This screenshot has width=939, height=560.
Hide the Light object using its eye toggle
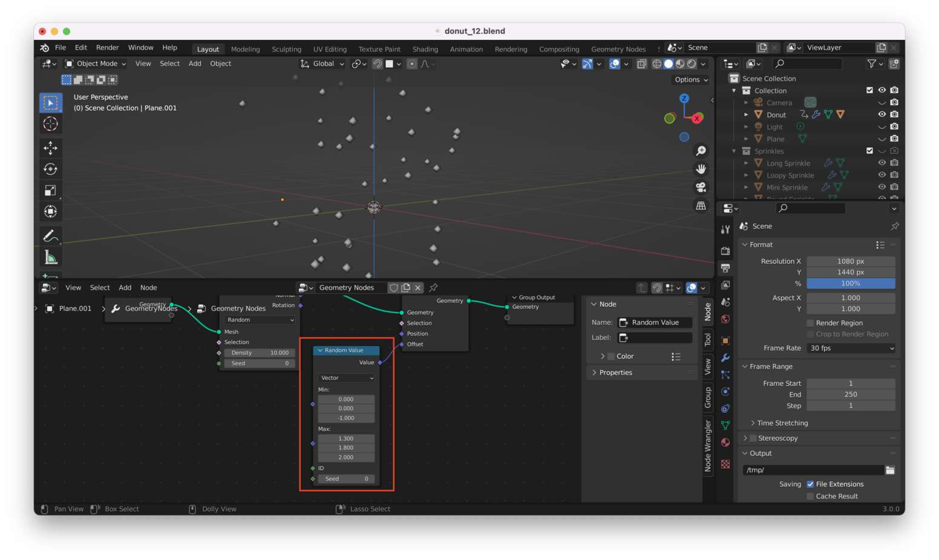(x=883, y=126)
